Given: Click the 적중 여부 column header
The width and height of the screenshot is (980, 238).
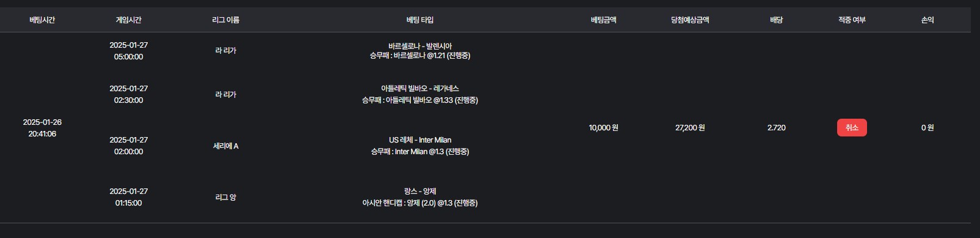Looking at the screenshot, I should tap(852, 20).
